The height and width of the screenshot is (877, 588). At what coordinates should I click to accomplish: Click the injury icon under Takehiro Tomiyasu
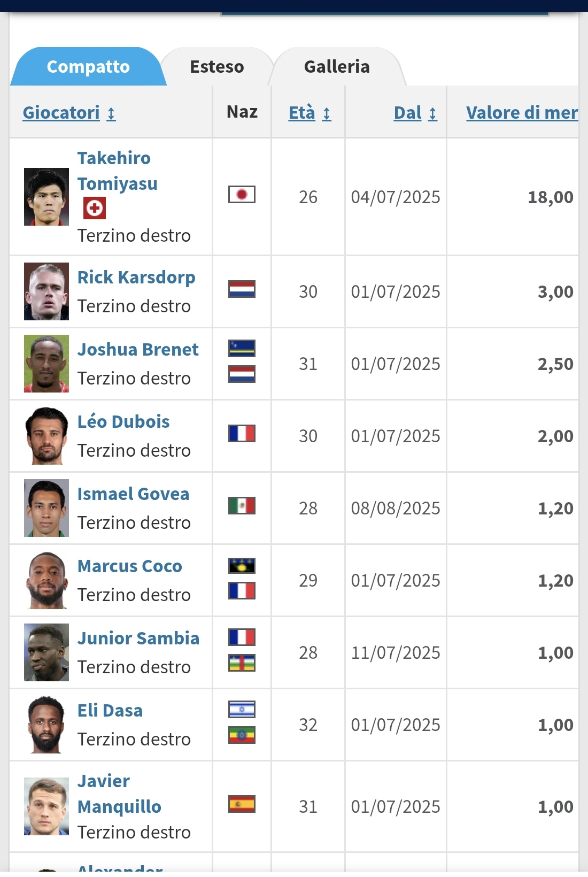pyautogui.click(x=95, y=208)
